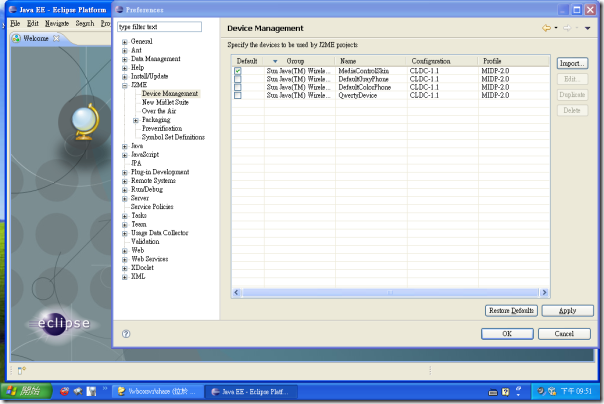This screenshot has height=404, width=604.
Task: Click the table scroll right arrow
Action: pyautogui.click(x=544, y=293)
